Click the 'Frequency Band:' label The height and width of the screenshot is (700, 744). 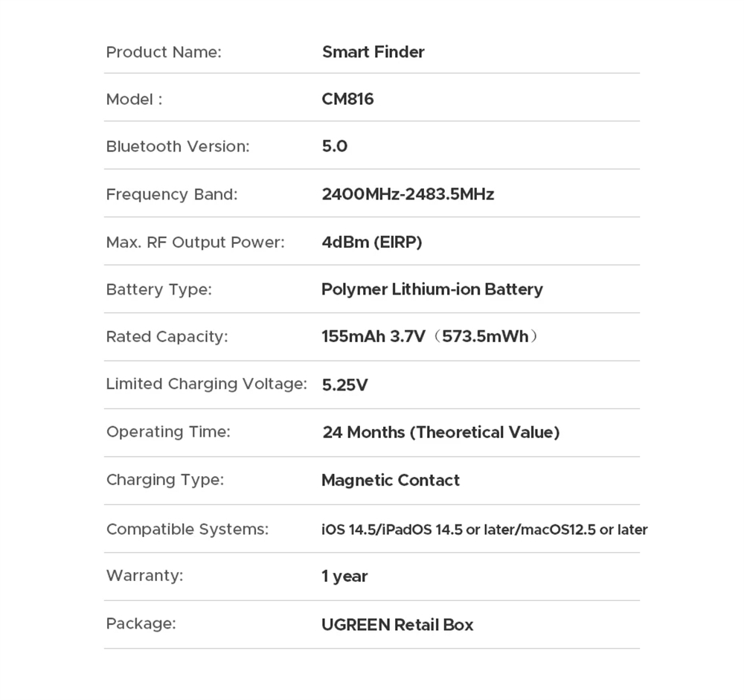click(x=172, y=194)
